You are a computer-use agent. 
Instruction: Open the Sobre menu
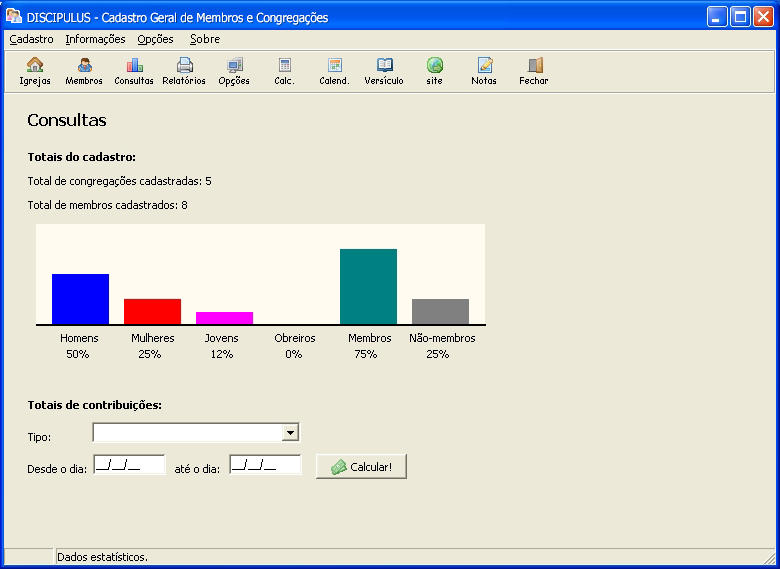(205, 39)
